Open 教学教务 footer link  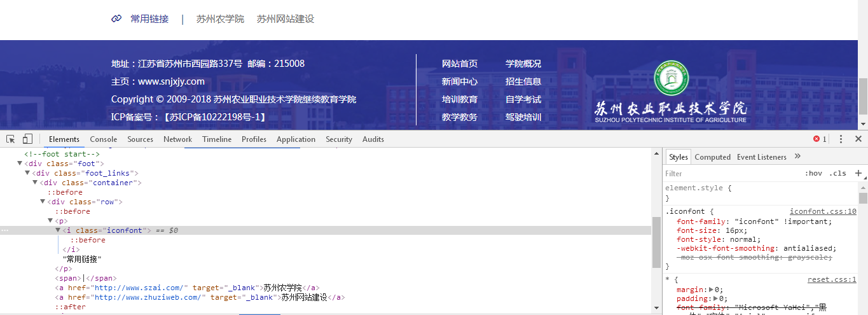pyautogui.click(x=460, y=117)
